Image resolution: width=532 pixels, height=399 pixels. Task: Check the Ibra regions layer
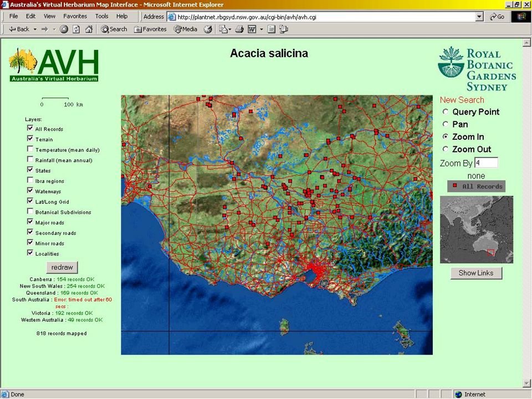click(30, 180)
